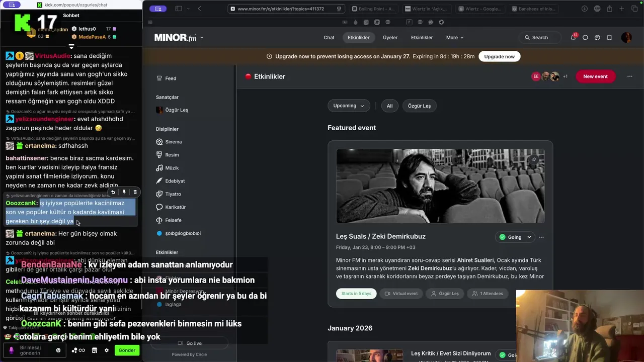
Task: Select the highlighted Etkinlikler nav tab
Action: tap(359, 38)
